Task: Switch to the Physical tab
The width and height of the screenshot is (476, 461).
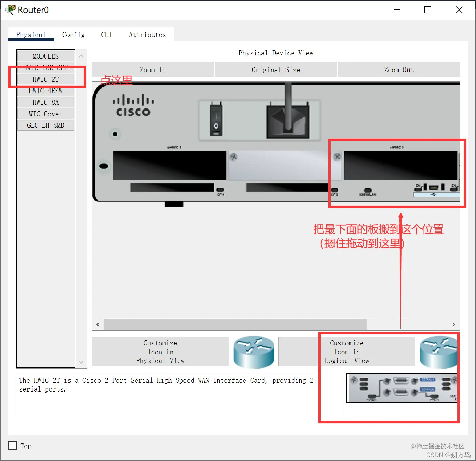Action: click(31, 35)
